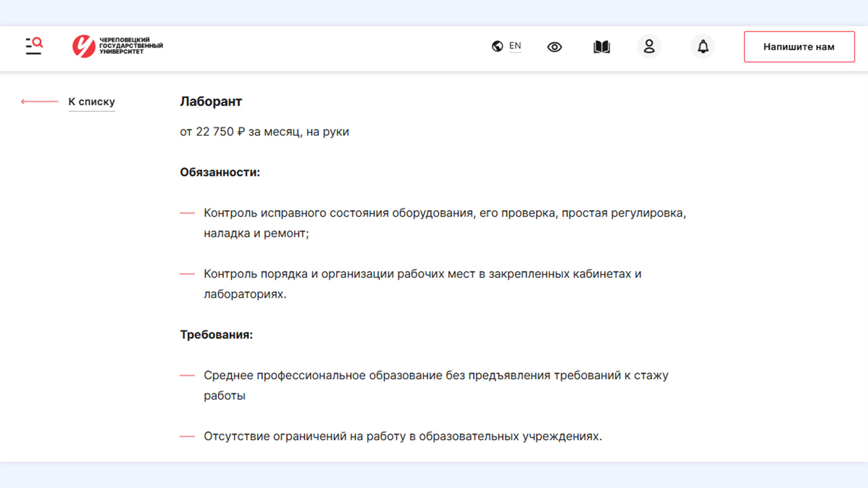Click Среднее профессиональное образование requirement
Viewport: 868px width, 488px height.
(436, 385)
